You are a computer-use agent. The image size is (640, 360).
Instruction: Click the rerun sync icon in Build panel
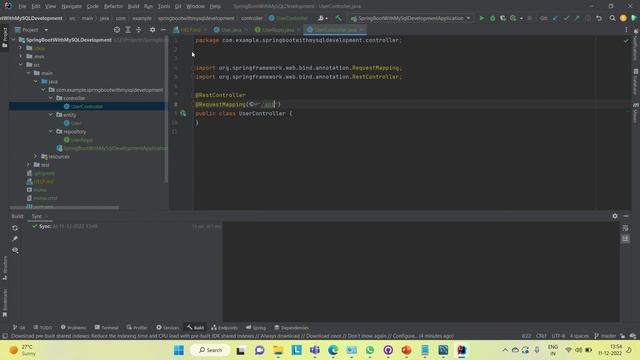tap(15, 228)
